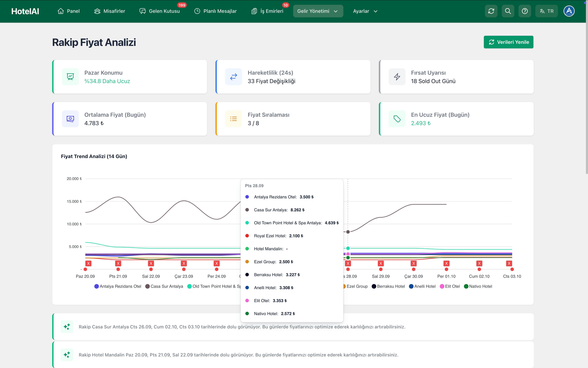Click sold-out X marker above Pts 21.09
The image size is (588, 368).
118,263
